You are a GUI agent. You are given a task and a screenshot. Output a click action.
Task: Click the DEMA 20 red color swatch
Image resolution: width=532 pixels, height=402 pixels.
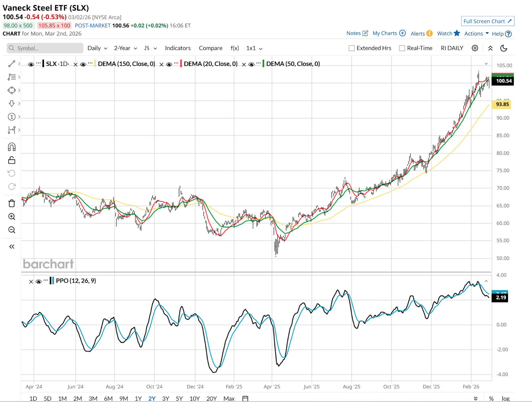coord(181,64)
